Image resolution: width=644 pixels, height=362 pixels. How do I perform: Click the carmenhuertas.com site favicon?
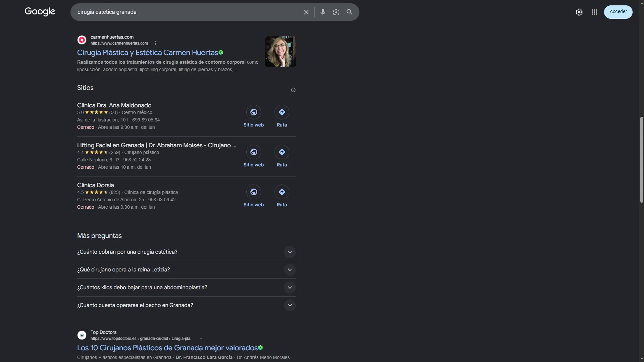click(82, 40)
